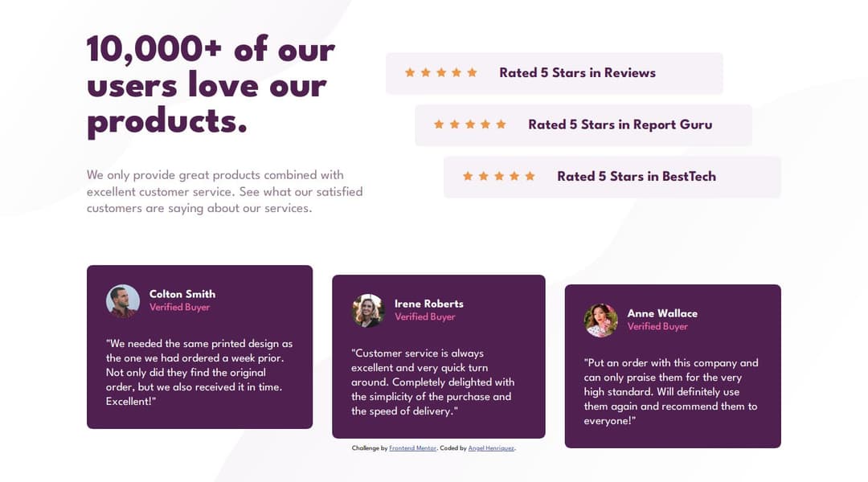Click the middle star in the Report Guru rating
The image size is (868, 482).
[x=470, y=125]
